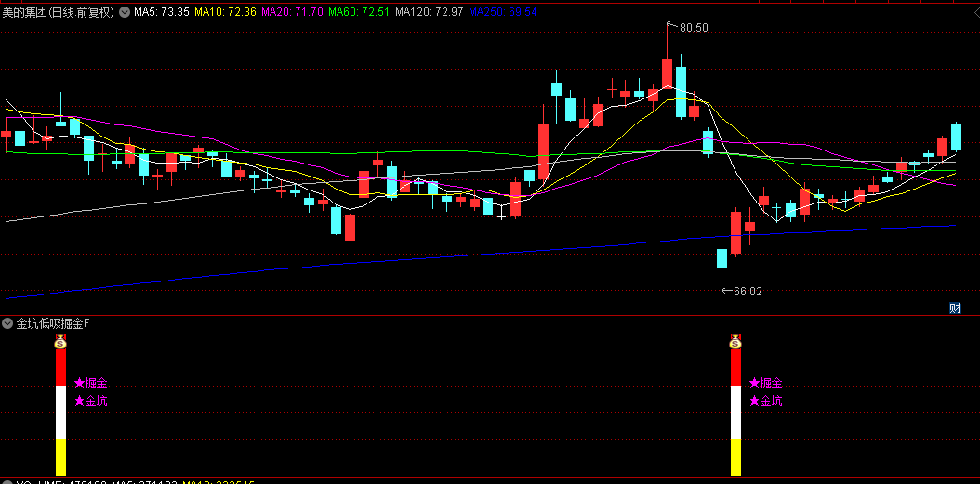This screenshot has width=980, height=484.
Task: Click the MA120: 72.97 label
Action: coord(430,12)
